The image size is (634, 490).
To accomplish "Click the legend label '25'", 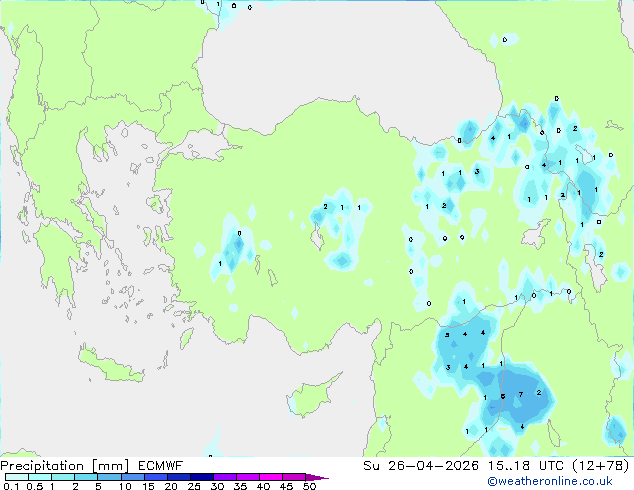I will (194, 486).
